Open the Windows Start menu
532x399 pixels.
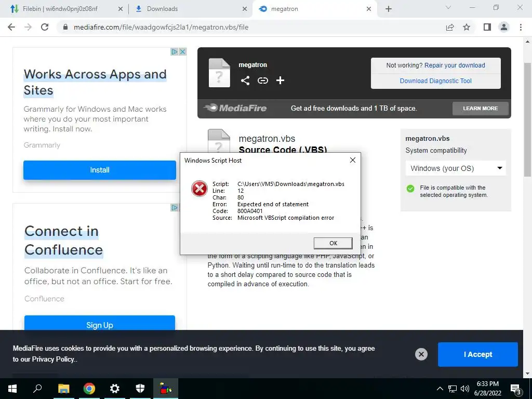pyautogui.click(x=12, y=389)
